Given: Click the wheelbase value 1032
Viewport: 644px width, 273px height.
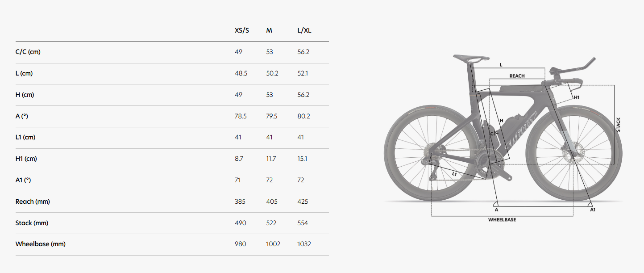Looking at the screenshot, I should point(304,244).
